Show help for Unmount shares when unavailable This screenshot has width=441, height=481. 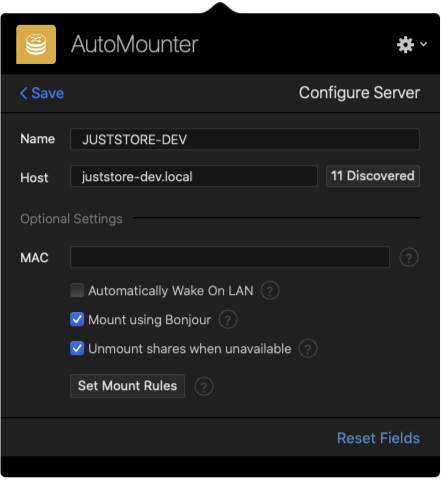click(x=308, y=349)
